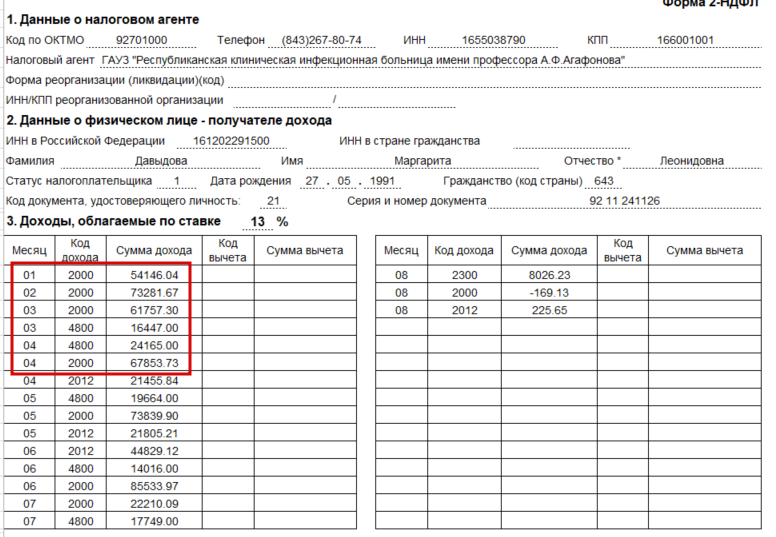The height and width of the screenshot is (537, 776).
Task: Click the empty ИНН в стране гражданства field
Action: (572, 142)
